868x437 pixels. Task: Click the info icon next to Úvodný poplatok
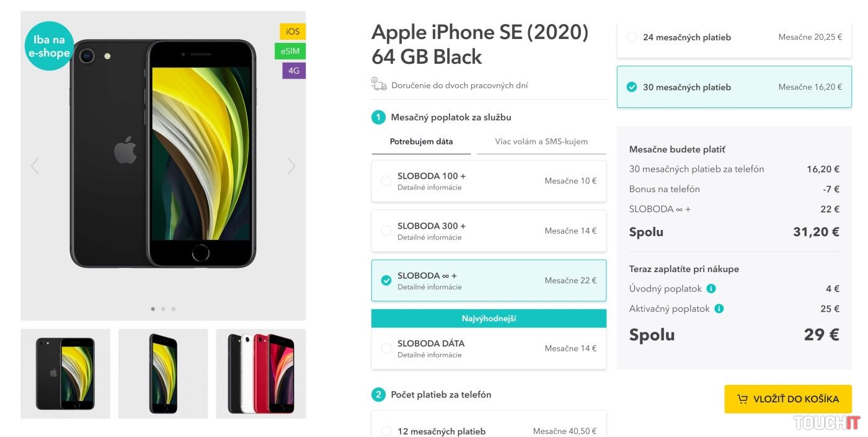(x=711, y=289)
